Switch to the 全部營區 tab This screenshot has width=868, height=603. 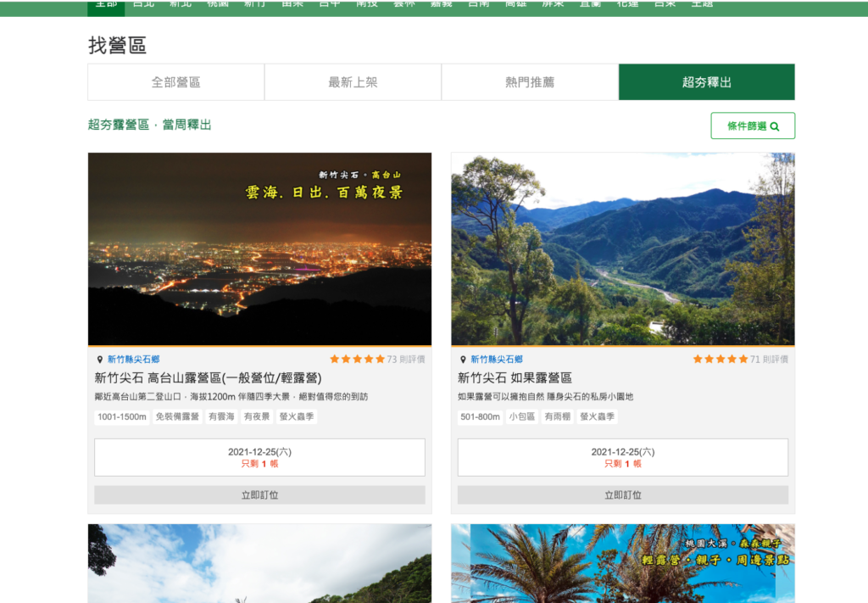tap(175, 82)
